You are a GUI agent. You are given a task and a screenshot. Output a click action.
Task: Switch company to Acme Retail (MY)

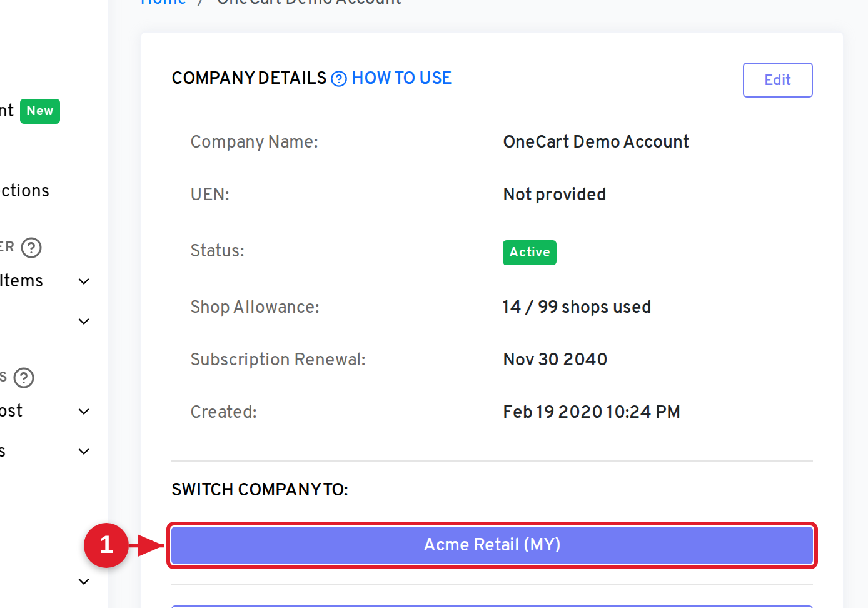tap(492, 545)
